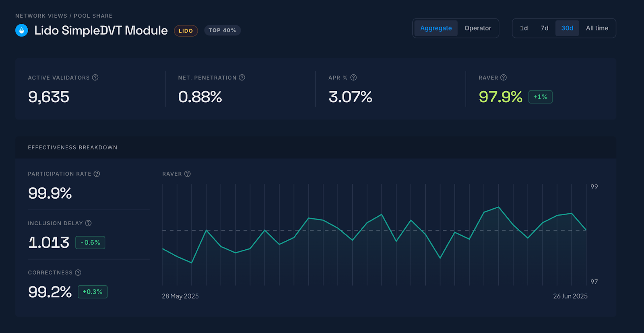
Task: Open help icon beside Correctness
Action: click(x=78, y=273)
